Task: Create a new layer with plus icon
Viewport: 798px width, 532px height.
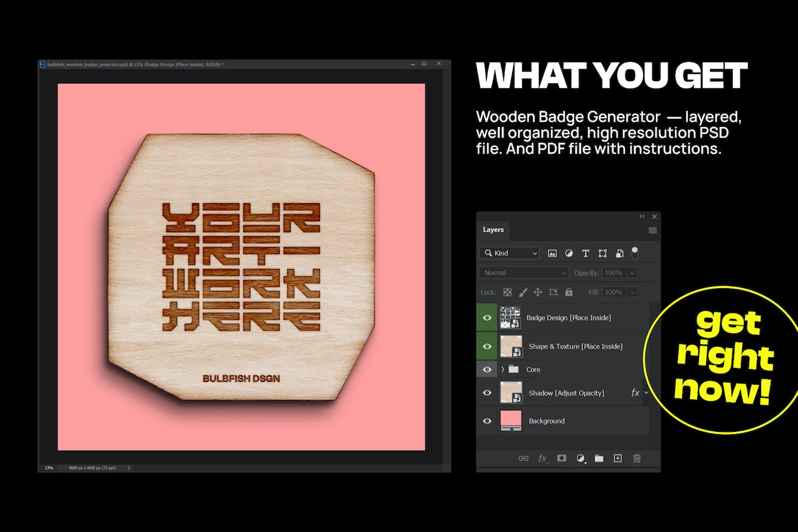Action: pyautogui.click(x=618, y=459)
